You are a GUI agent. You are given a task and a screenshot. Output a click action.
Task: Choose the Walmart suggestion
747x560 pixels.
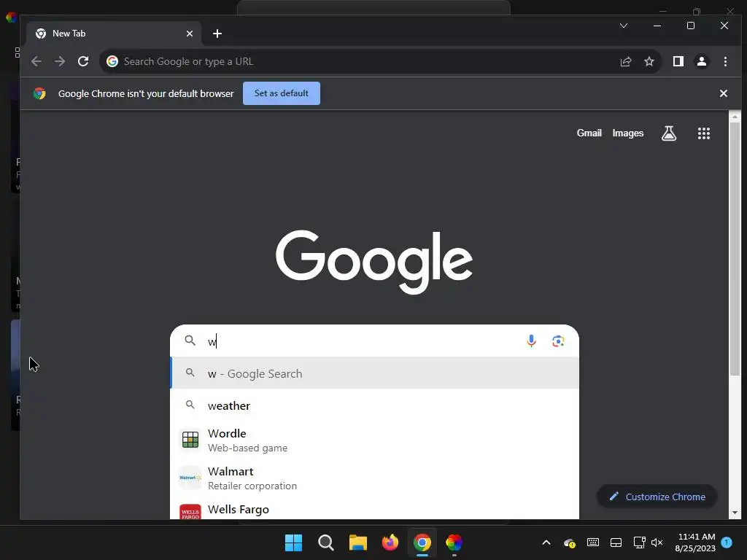click(374, 478)
